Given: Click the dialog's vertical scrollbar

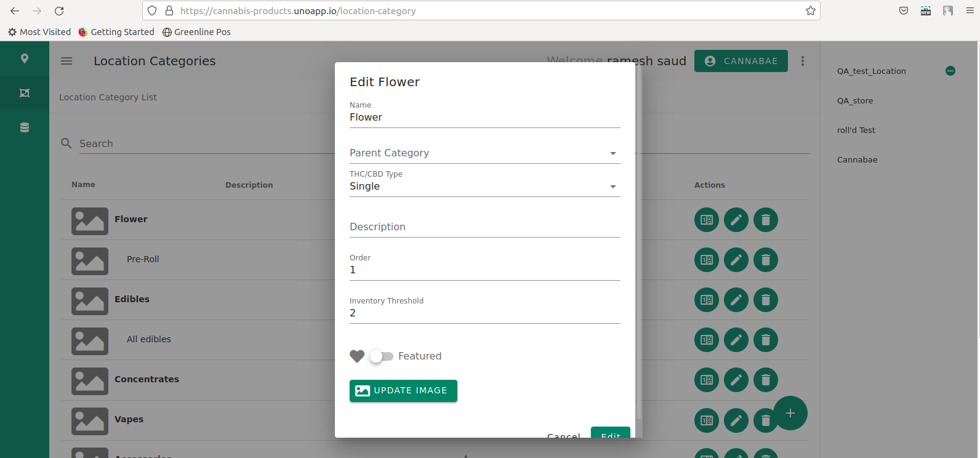Looking at the screenshot, I should [638, 246].
